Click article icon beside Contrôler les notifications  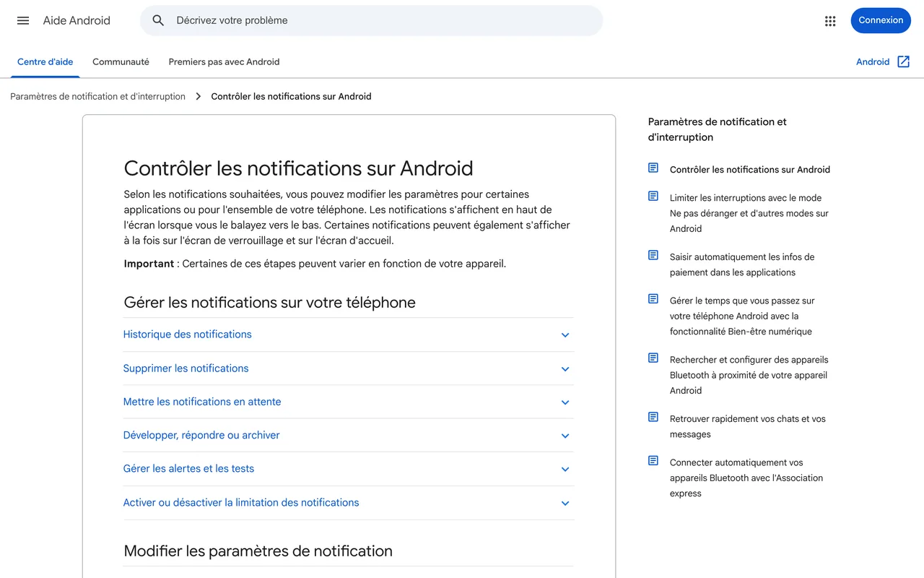[x=653, y=168]
